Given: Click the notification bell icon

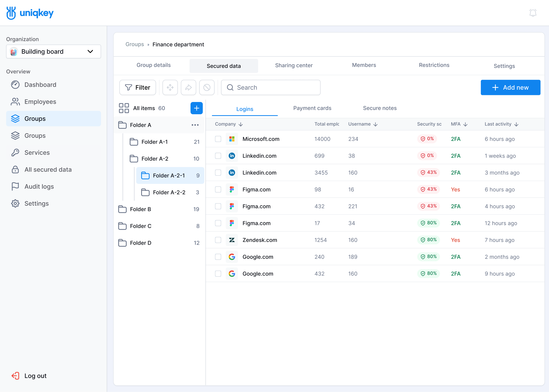Looking at the screenshot, I should pos(533,13).
